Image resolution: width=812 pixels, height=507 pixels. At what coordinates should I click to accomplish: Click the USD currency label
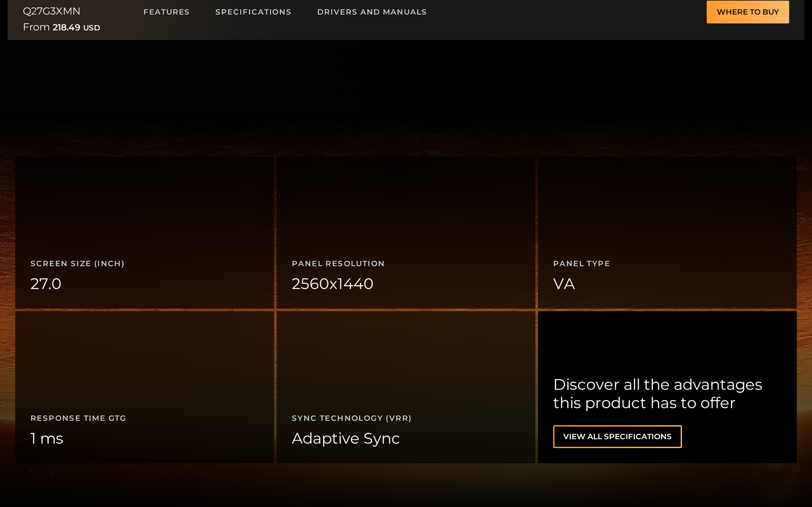(x=92, y=28)
